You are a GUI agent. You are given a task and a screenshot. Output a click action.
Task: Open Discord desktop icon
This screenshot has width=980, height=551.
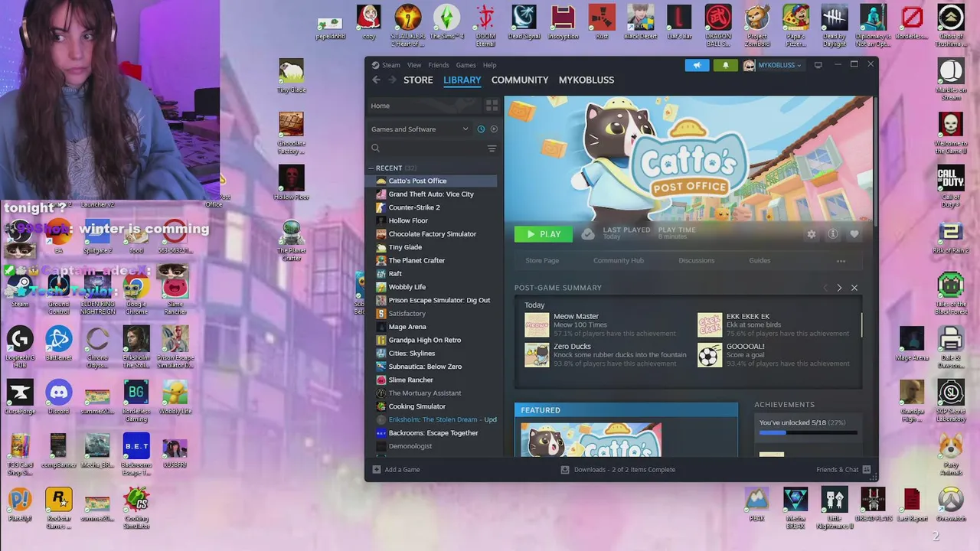(58, 398)
